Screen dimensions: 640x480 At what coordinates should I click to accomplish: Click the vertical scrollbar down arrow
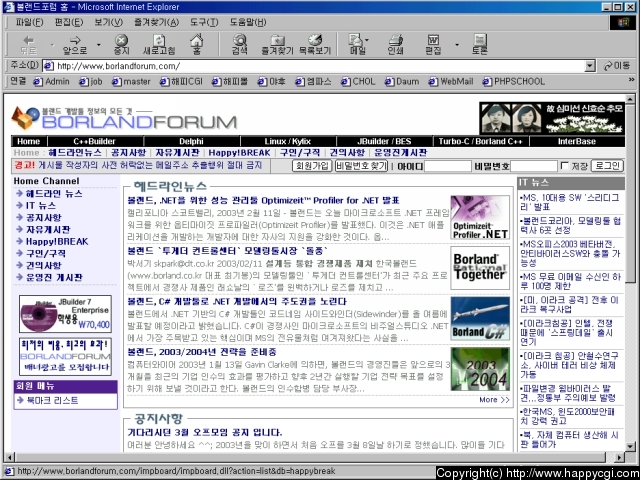click(x=630, y=446)
